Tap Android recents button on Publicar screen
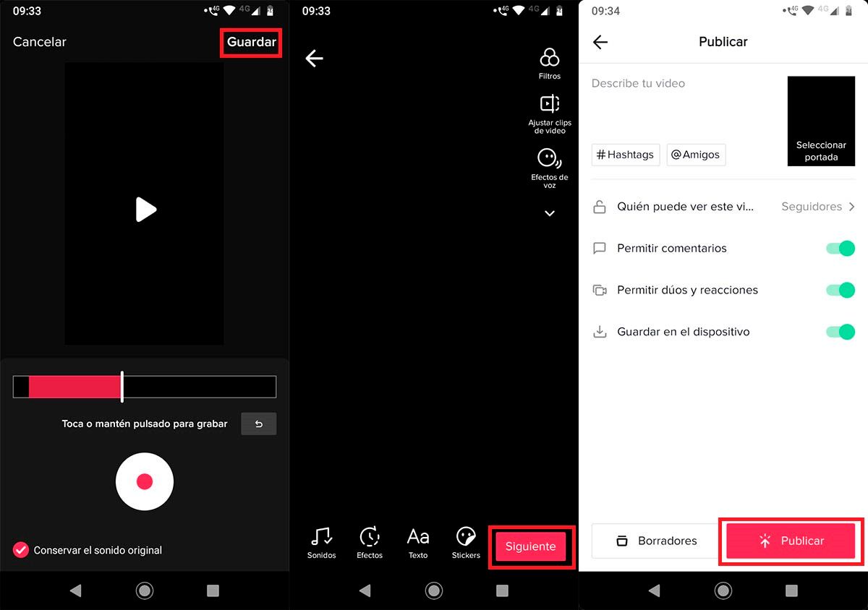 click(x=791, y=590)
